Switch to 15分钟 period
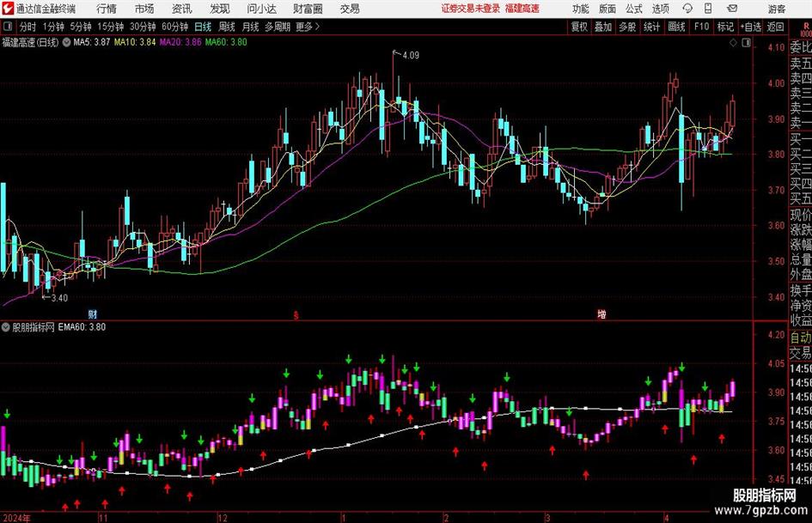812x523 pixels. click(x=110, y=27)
